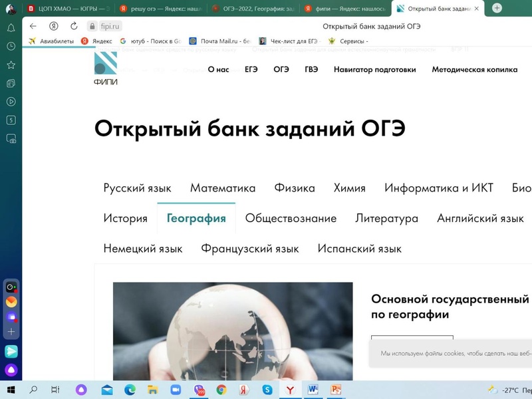Open Microsoft Edge from taskbar
This screenshot has height=399, width=532.
[130, 390]
